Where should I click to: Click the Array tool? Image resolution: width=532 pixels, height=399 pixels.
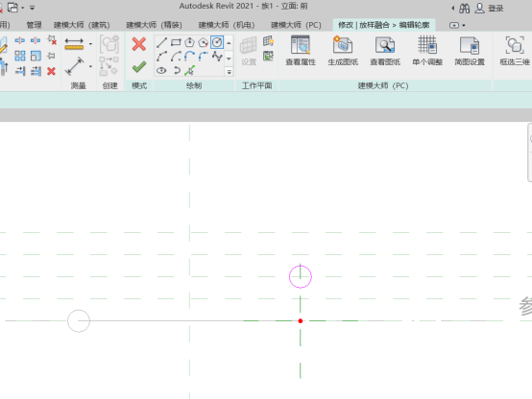(x=19, y=56)
